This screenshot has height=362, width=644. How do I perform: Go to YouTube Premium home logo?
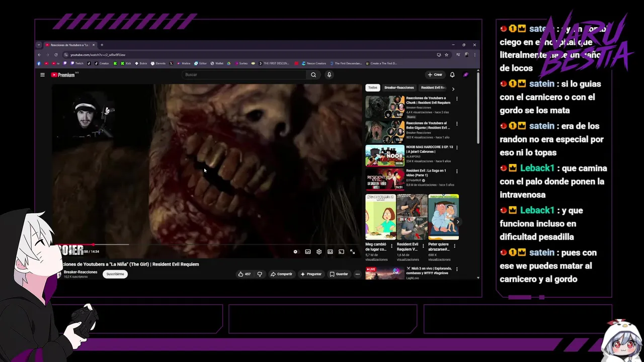62,75
